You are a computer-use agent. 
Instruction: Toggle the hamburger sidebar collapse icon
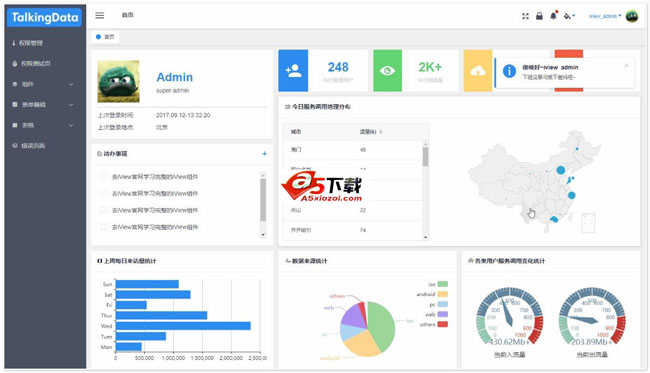click(x=99, y=15)
